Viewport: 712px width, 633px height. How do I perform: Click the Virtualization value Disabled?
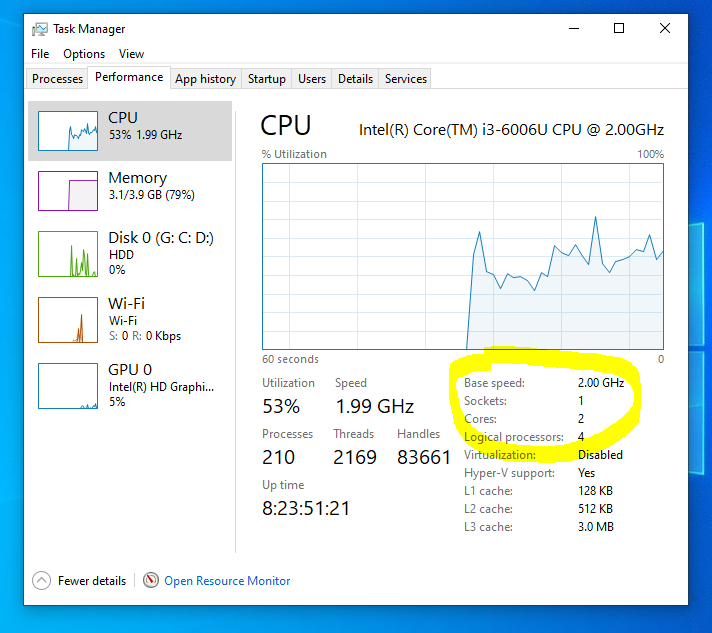pyautogui.click(x=600, y=455)
